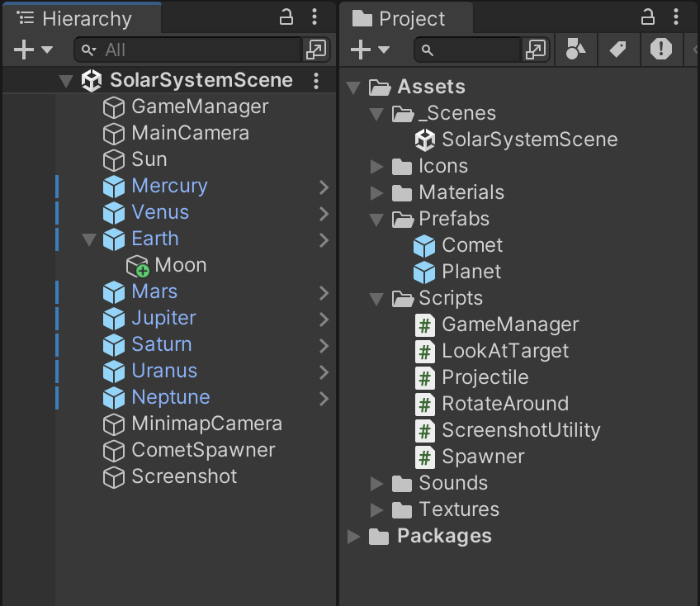700x606 pixels.
Task: Click the Search by Log Type icon
Action: (x=660, y=50)
